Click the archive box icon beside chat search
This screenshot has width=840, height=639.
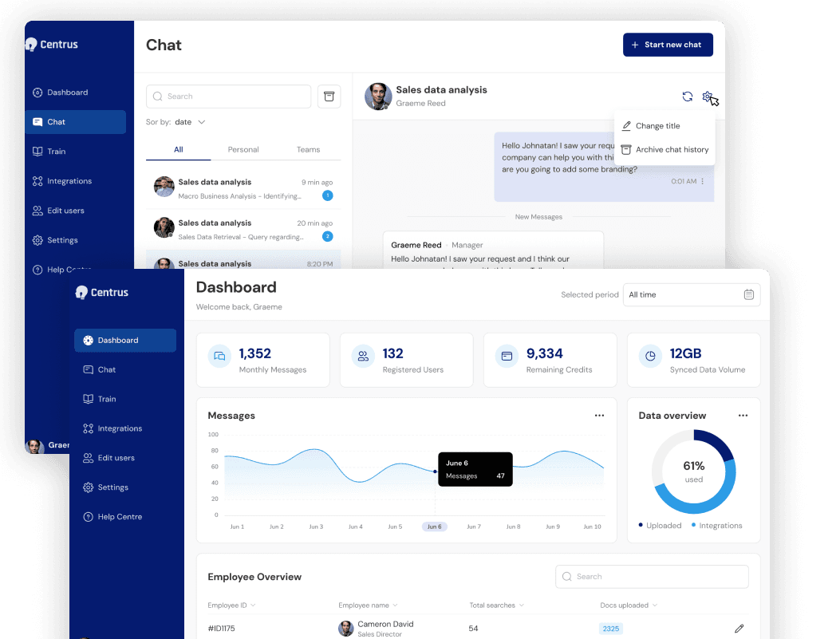tap(329, 97)
